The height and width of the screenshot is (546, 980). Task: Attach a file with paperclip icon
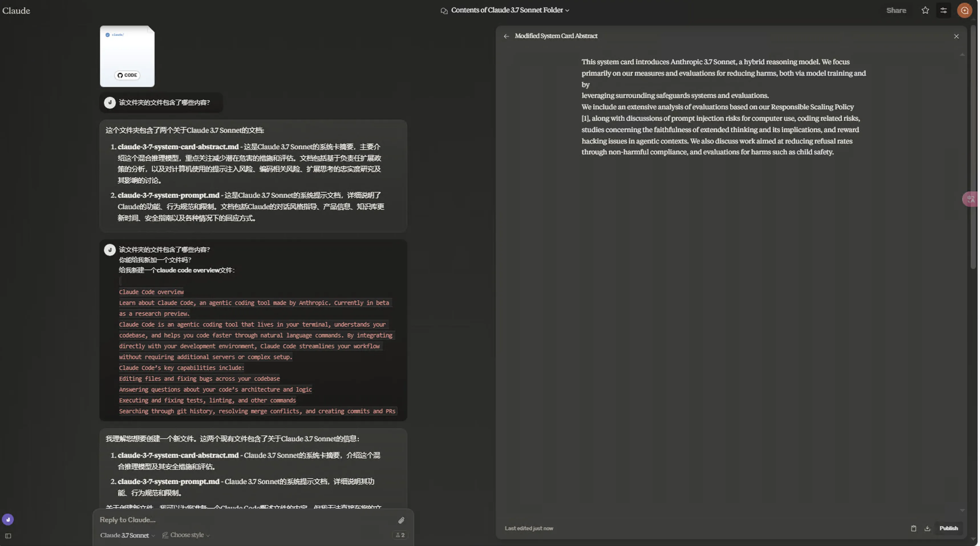pyautogui.click(x=401, y=520)
